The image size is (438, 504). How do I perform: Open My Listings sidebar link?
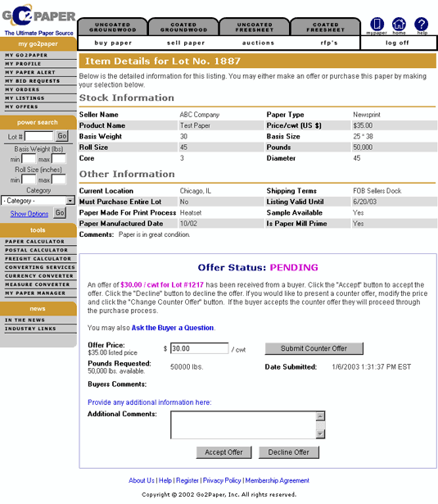point(25,98)
